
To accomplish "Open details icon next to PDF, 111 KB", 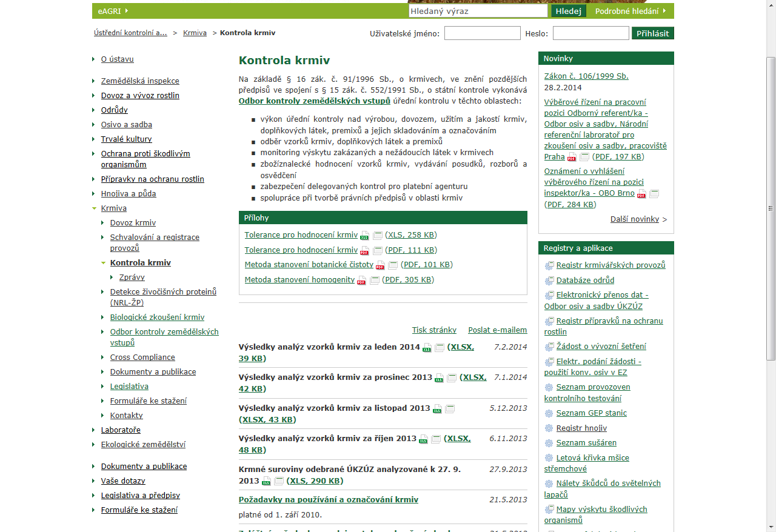I will [378, 250].
